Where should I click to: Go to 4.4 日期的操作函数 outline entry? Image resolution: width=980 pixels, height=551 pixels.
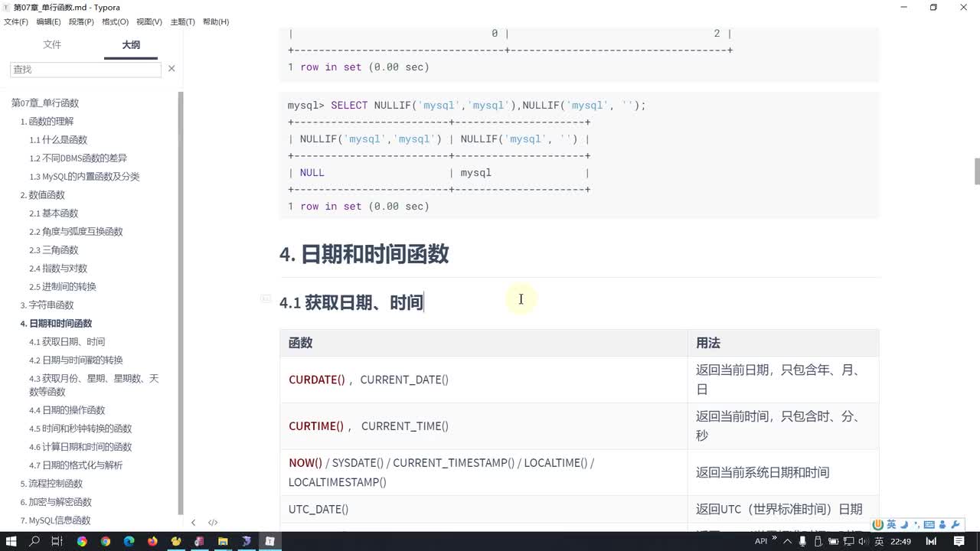click(67, 409)
